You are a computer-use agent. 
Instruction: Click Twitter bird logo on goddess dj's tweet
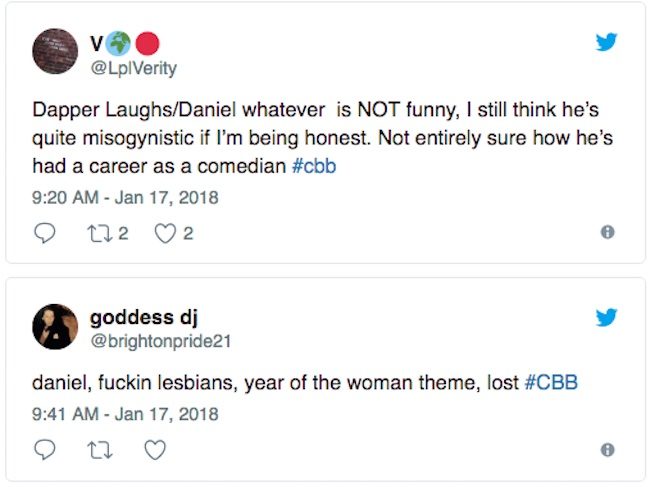pos(606,318)
